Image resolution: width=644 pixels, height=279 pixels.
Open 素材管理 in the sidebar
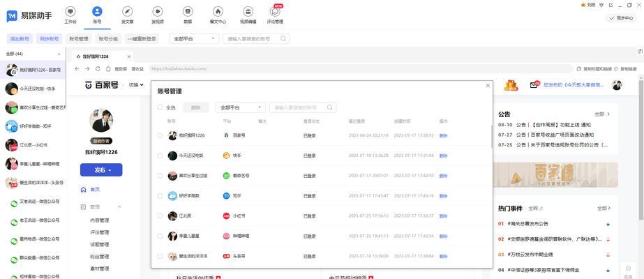(x=99, y=269)
